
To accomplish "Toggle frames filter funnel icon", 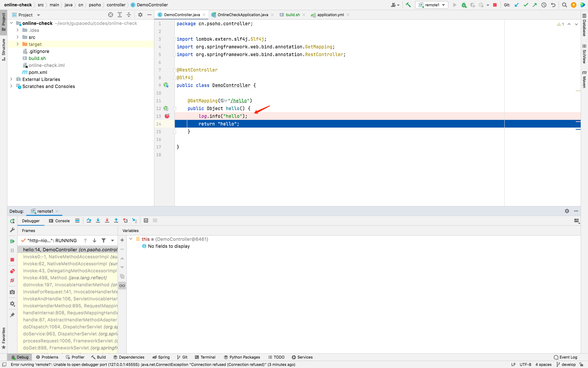I will 103,240.
